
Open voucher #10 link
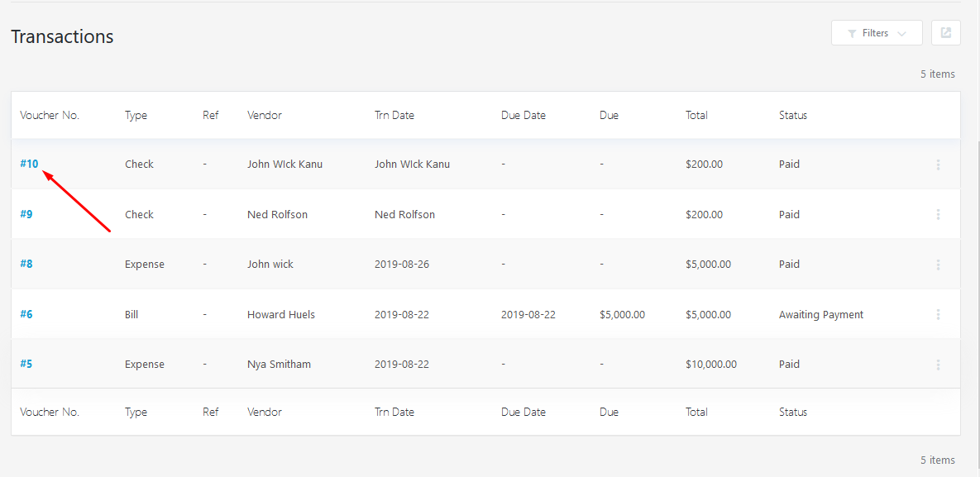29,165
